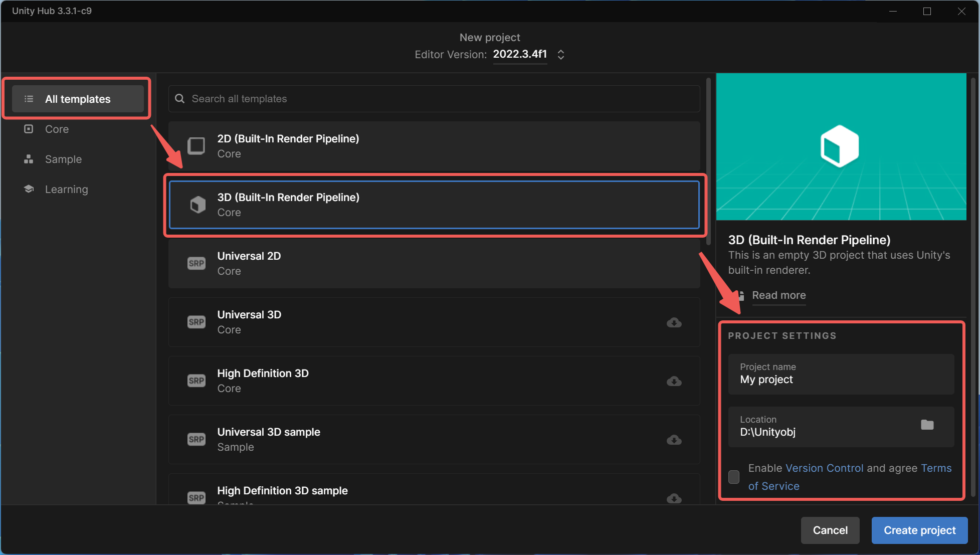Click the 3D (Built-In Render Pipeline) row title
Viewport: 980px width, 555px height.
[288, 197]
